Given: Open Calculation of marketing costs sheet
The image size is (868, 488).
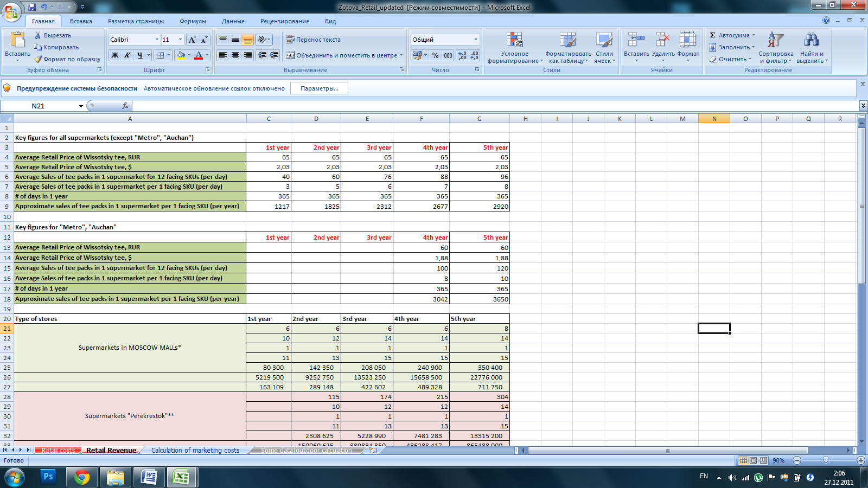Looking at the screenshot, I should pos(195,450).
